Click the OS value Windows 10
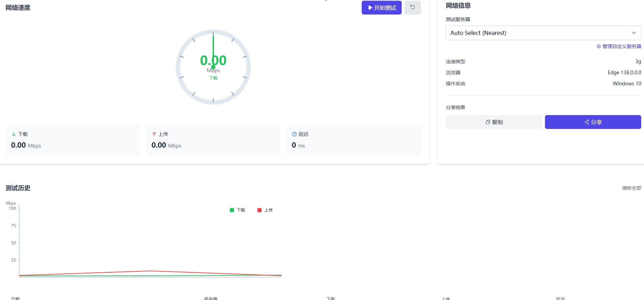Screen dimensions: 644x300 pos(627,84)
